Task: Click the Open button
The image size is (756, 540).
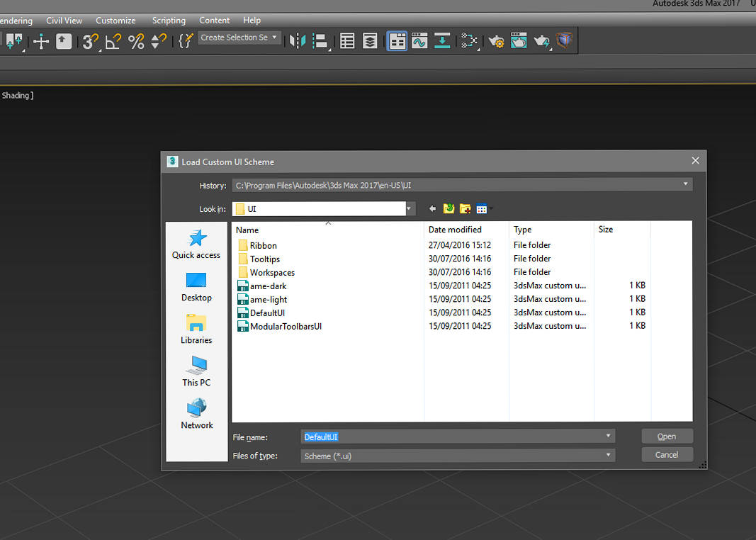Action: pos(667,437)
